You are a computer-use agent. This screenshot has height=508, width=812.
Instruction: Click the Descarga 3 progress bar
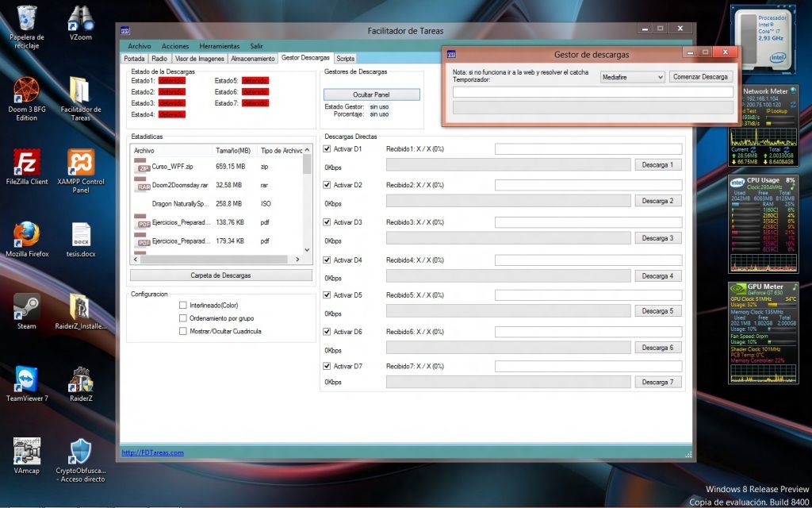[x=508, y=238]
